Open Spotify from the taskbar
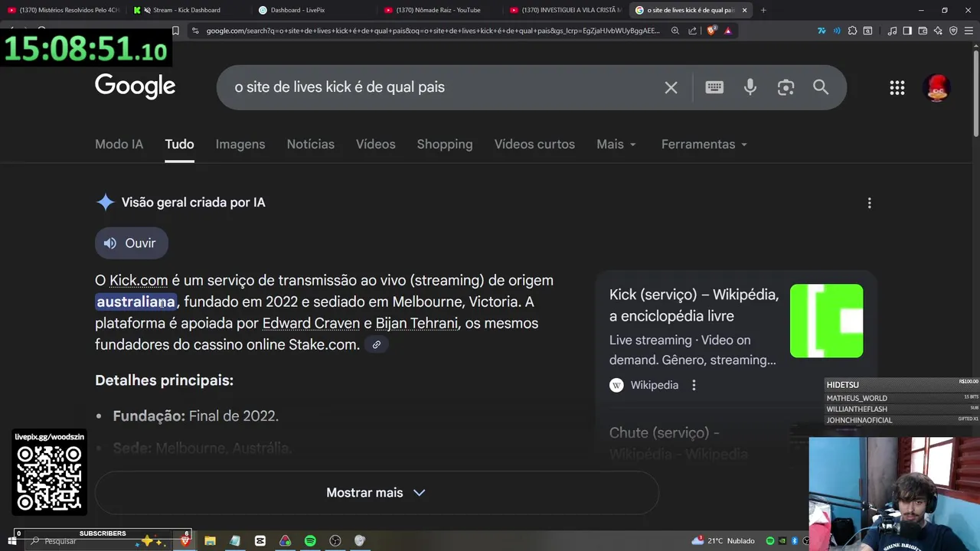980x551 pixels. point(310,541)
